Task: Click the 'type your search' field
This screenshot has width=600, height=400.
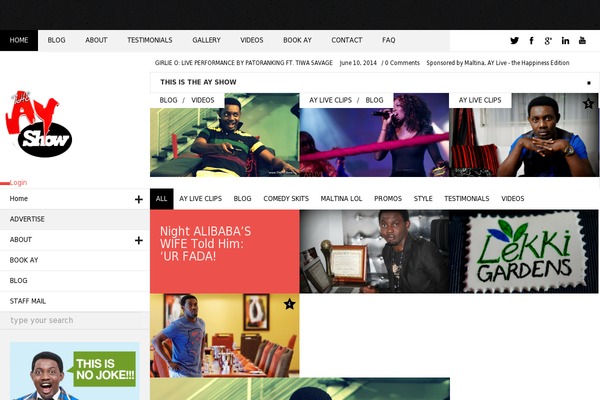Action: 75,320
